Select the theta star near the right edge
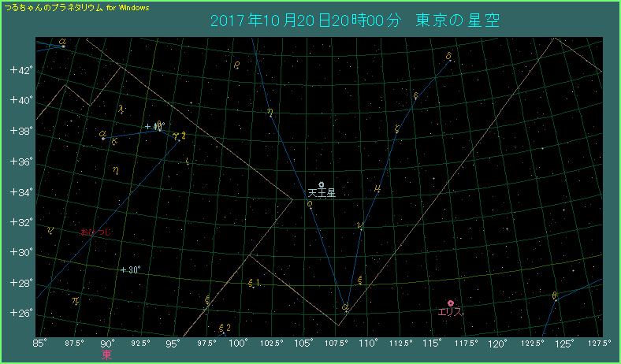The height and width of the screenshot is (364, 621). point(555,296)
